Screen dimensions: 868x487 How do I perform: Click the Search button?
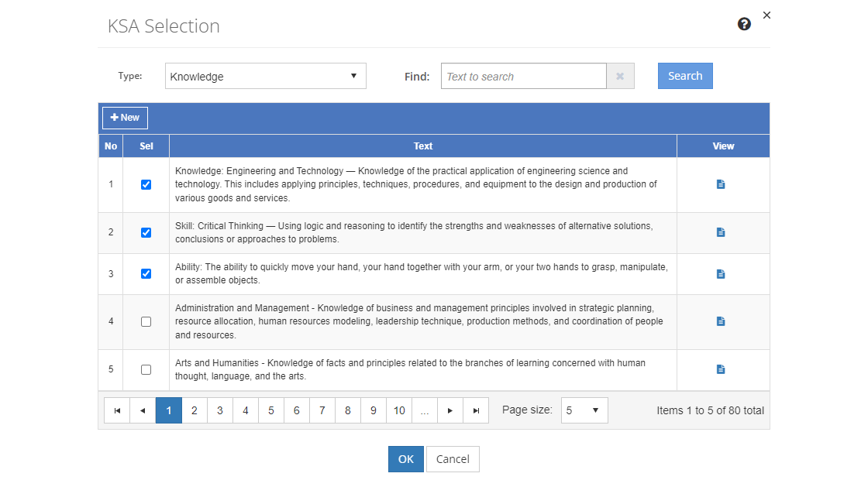685,76
